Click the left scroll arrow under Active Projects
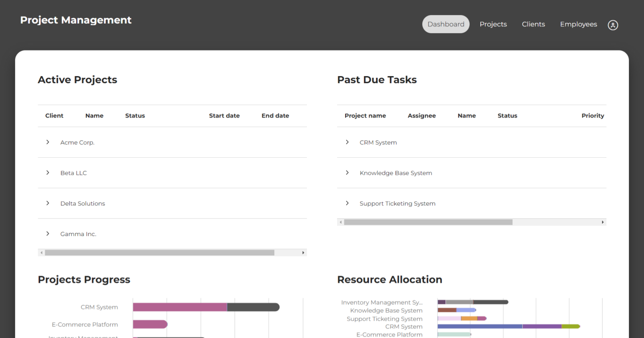 coord(41,252)
